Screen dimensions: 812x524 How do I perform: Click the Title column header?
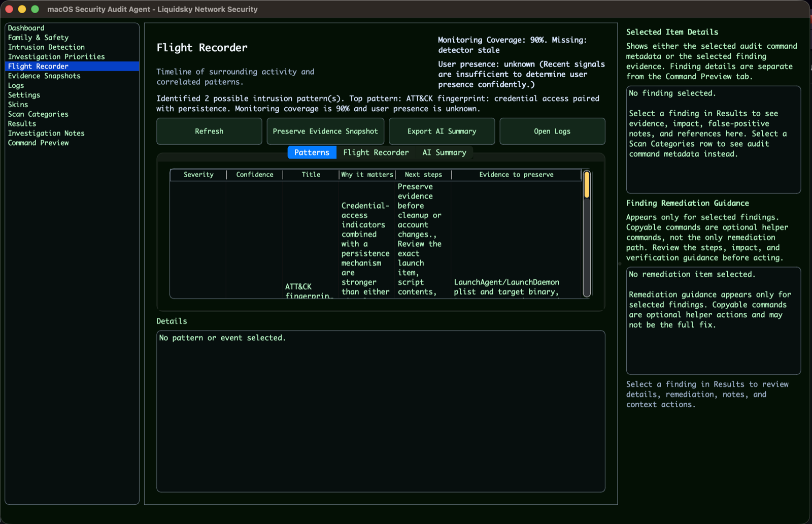[311, 175]
